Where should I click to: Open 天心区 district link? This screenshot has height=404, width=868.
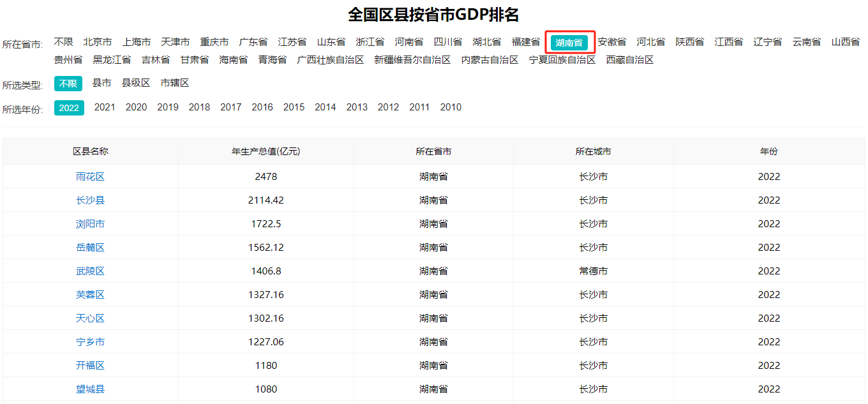[90, 318]
